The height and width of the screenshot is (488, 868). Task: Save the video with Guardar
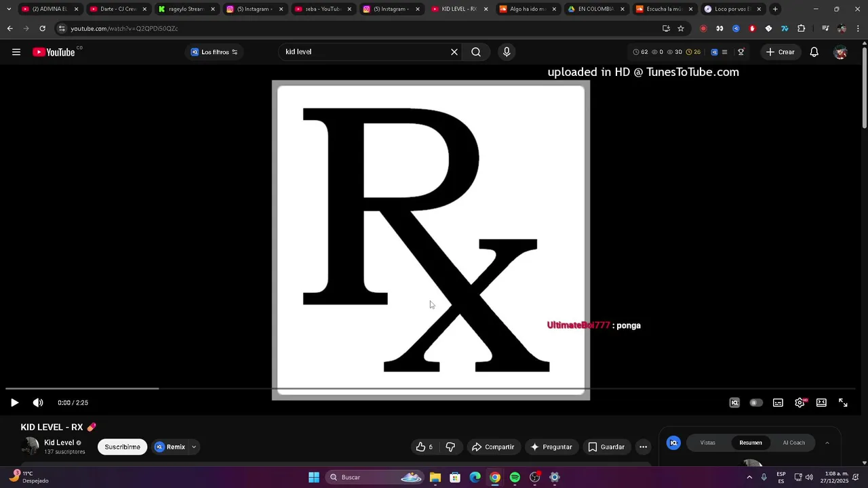click(606, 447)
